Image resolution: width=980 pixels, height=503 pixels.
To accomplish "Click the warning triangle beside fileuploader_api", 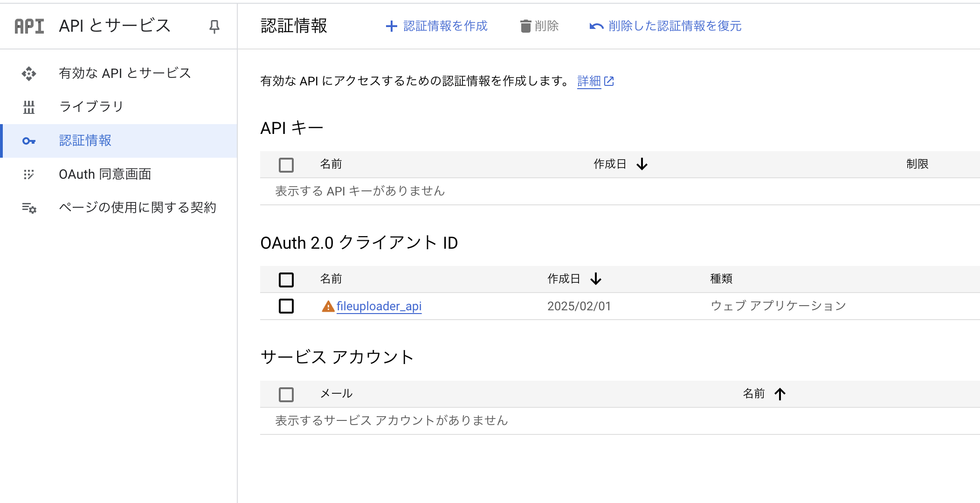I will tap(328, 307).
